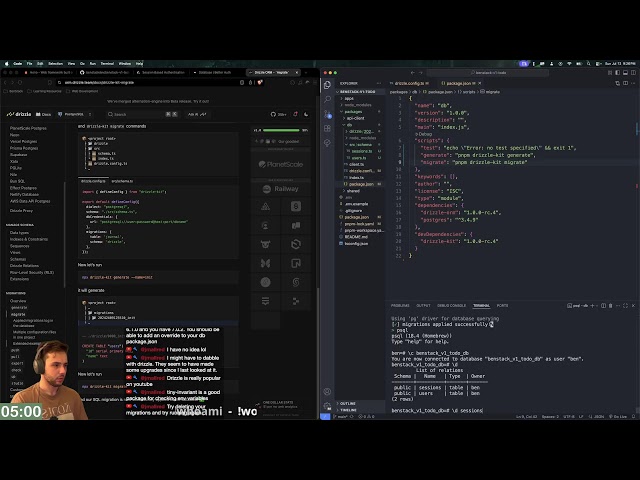
Task: Open Drizzle Relations docs link
Action: [x=24, y=266]
